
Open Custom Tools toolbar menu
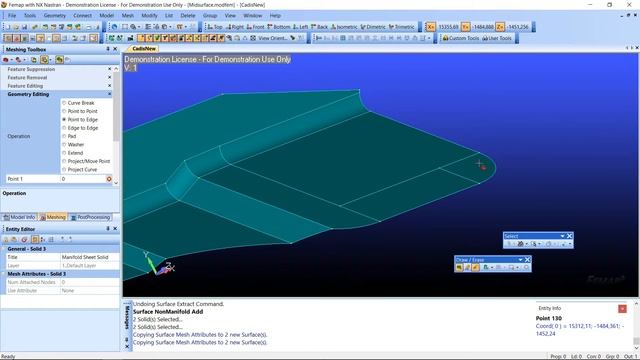pyautogui.click(x=461, y=38)
